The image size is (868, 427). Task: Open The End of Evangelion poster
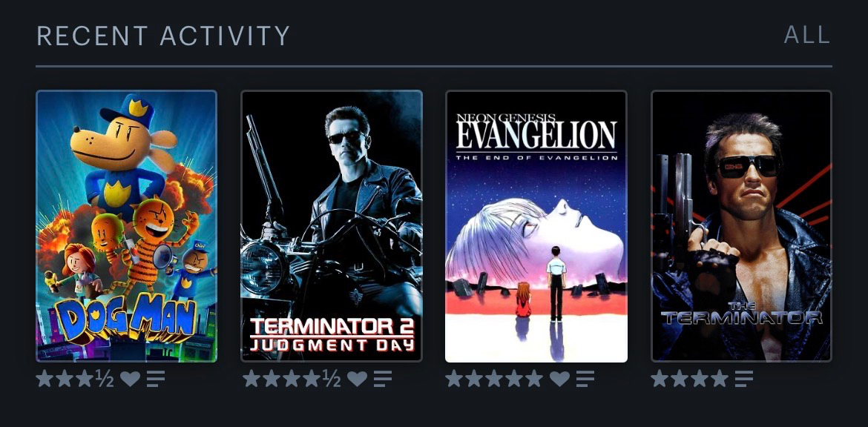coord(536,226)
